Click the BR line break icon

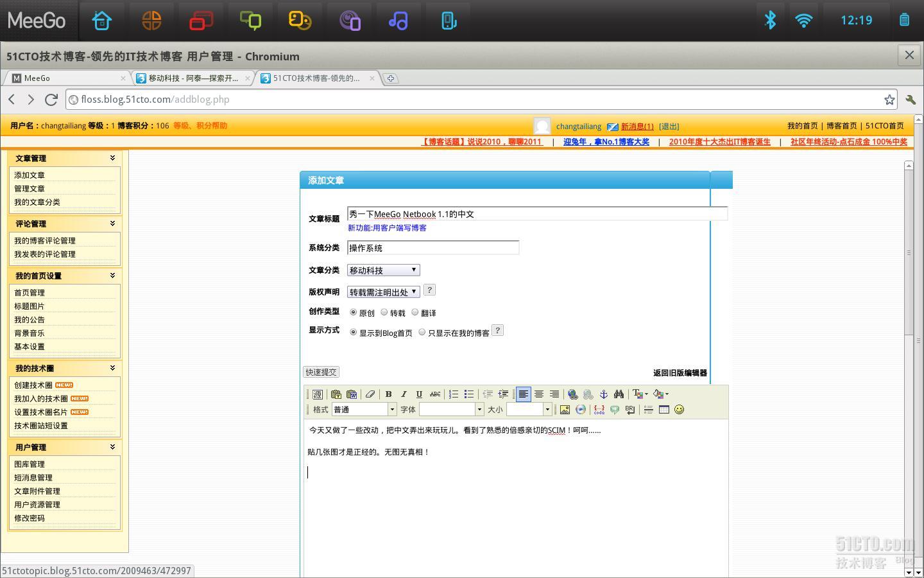coord(630,410)
